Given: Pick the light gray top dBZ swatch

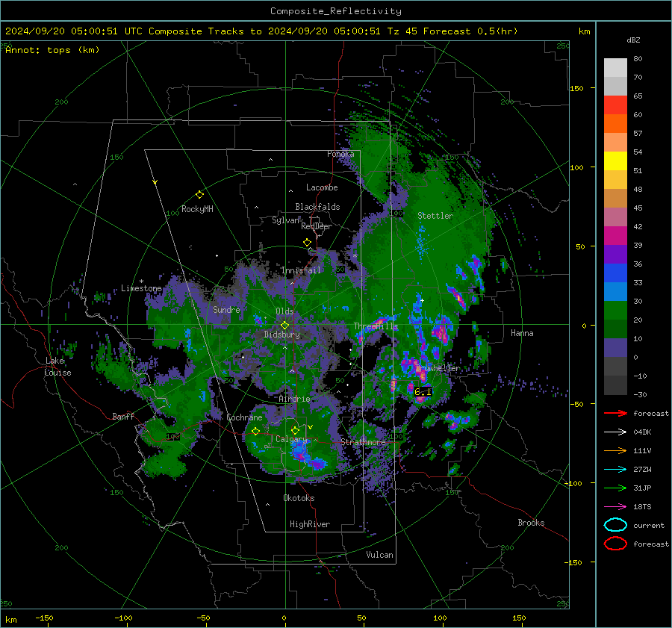Looking at the screenshot, I should (615, 67).
